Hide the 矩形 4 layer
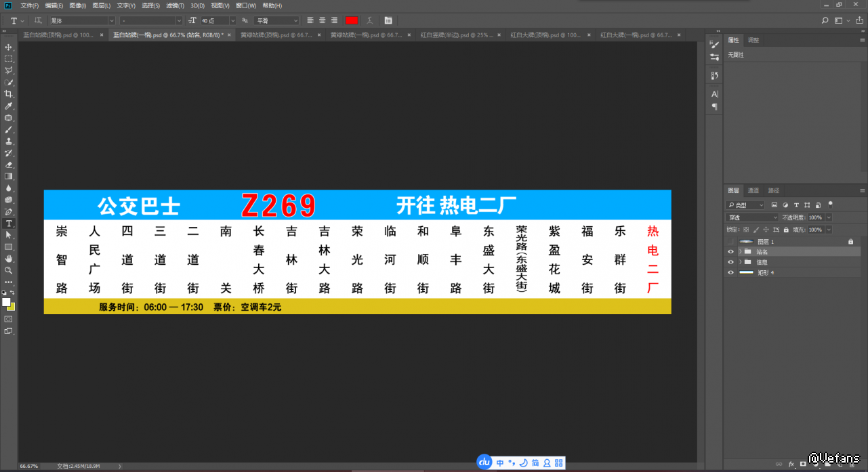This screenshot has width=868, height=472. pos(730,272)
